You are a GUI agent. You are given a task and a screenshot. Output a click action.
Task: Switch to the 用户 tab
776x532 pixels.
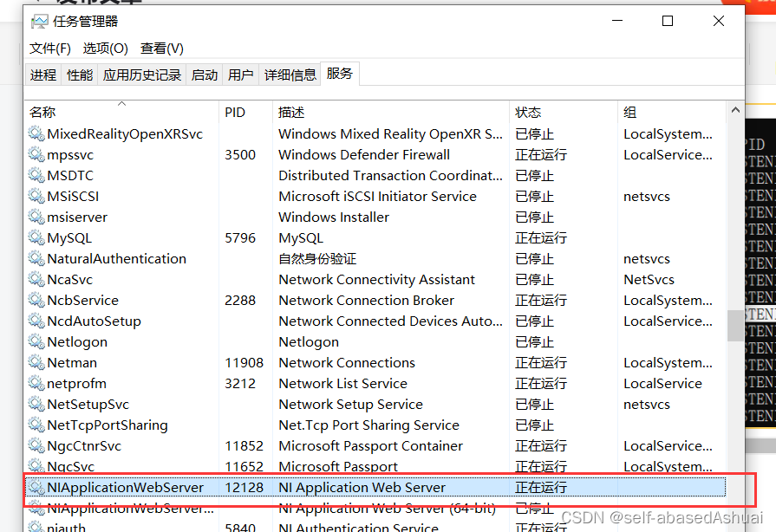pyautogui.click(x=240, y=75)
